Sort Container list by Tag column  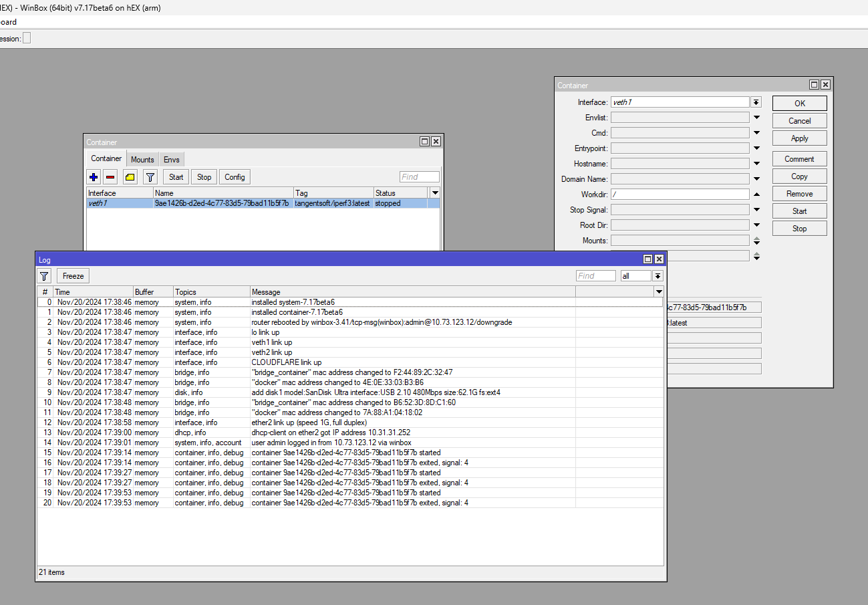click(333, 193)
